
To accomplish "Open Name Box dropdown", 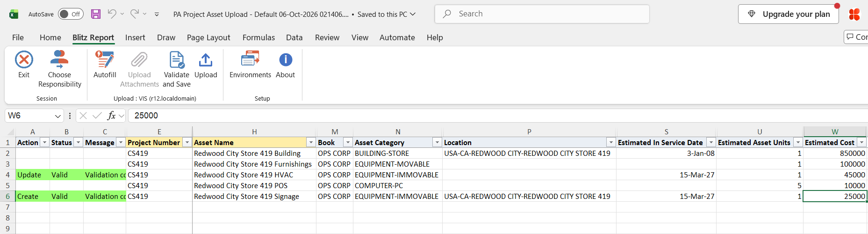I will [x=58, y=116].
